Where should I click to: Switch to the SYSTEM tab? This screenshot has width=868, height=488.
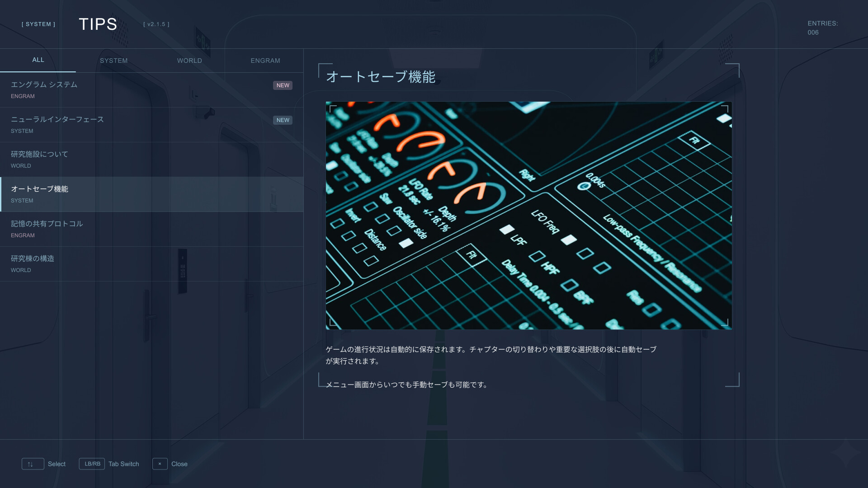click(113, 61)
